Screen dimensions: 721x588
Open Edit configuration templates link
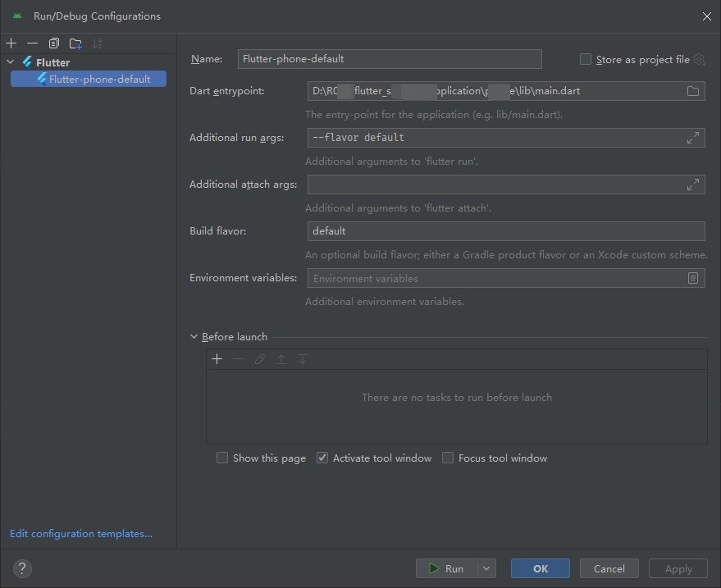[x=81, y=534]
